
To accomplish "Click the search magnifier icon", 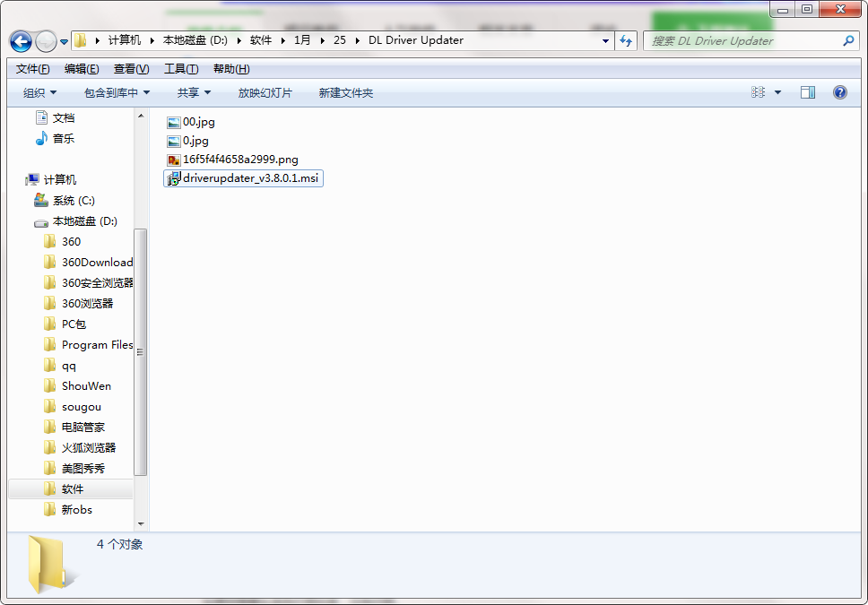I will pos(848,40).
